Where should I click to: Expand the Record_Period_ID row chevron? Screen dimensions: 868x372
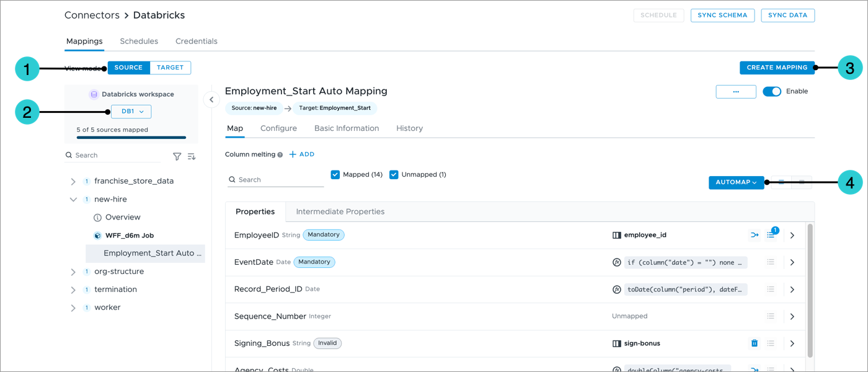pyautogui.click(x=792, y=290)
